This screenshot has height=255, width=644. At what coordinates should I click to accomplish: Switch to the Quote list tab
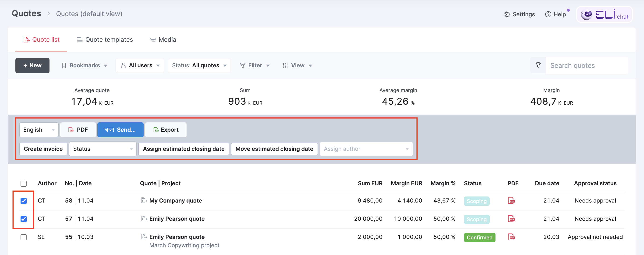pyautogui.click(x=41, y=40)
